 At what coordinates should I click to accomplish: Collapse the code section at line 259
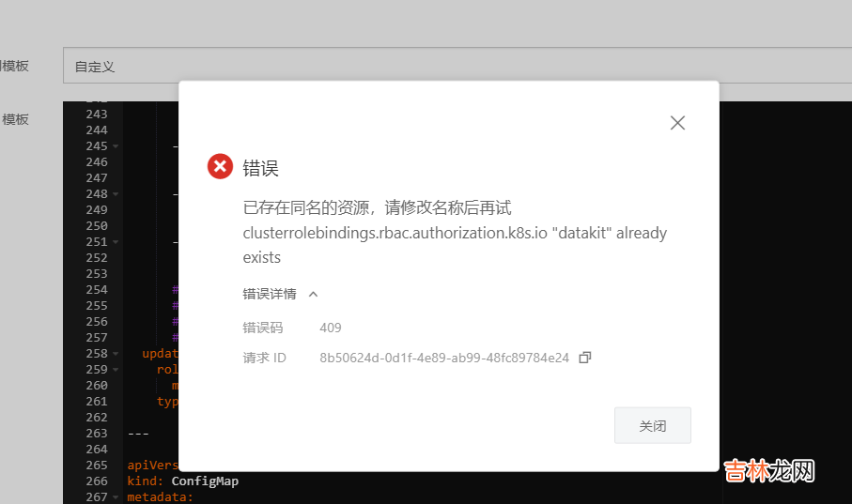click(116, 370)
